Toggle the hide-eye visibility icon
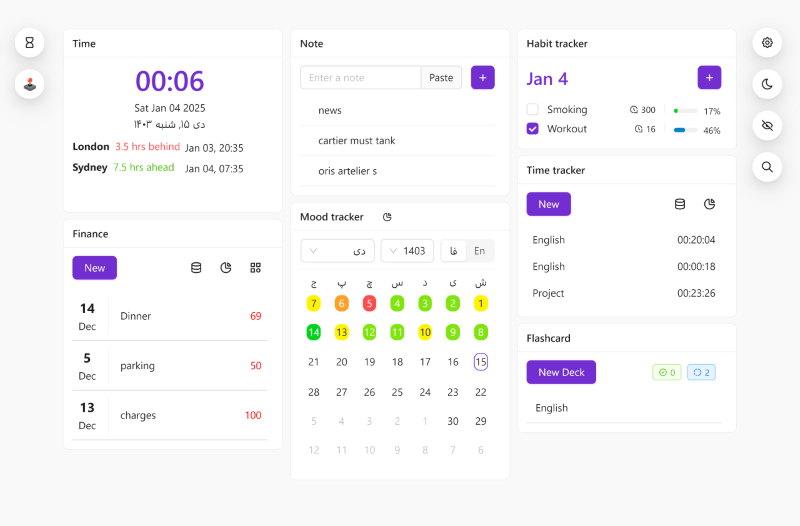Image resolution: width=800 pixels, height=526 pixels. coord(767,126)
